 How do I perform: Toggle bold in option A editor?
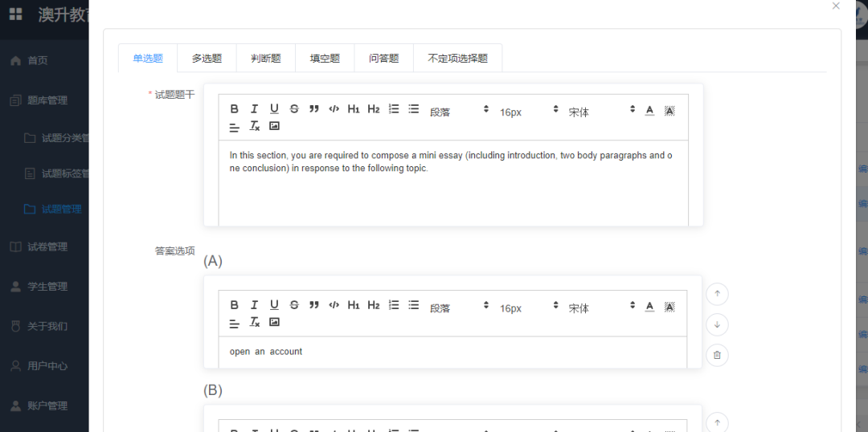point(234,305)
